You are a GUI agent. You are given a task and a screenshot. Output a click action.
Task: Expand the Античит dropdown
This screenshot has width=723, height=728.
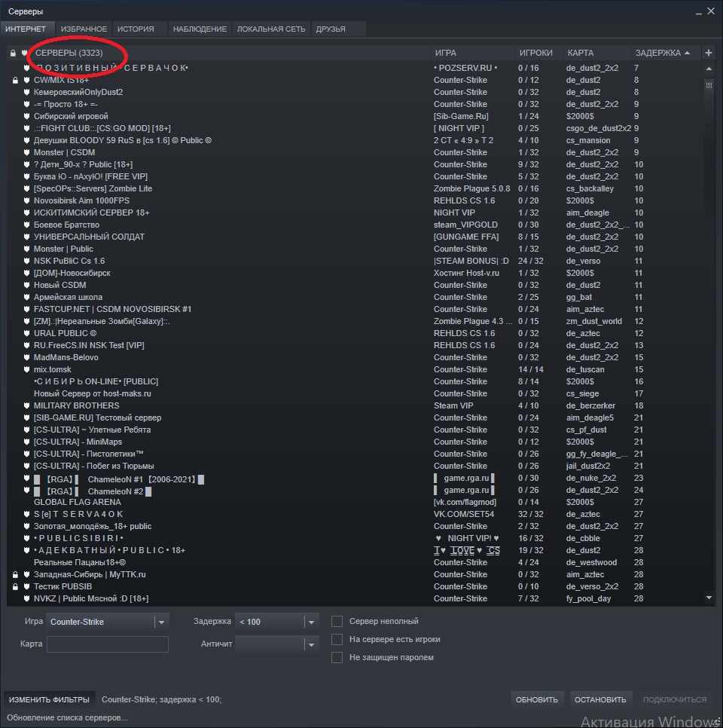point(277,644)
